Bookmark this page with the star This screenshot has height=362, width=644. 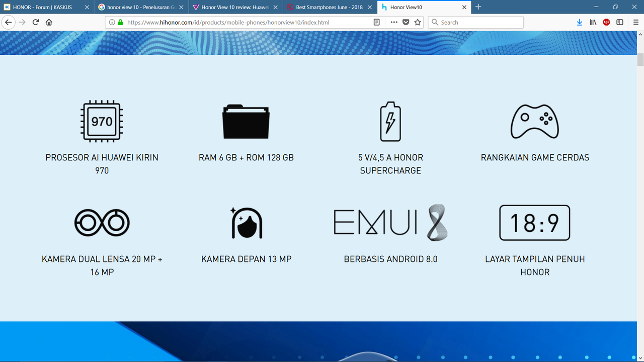[418, 22]
